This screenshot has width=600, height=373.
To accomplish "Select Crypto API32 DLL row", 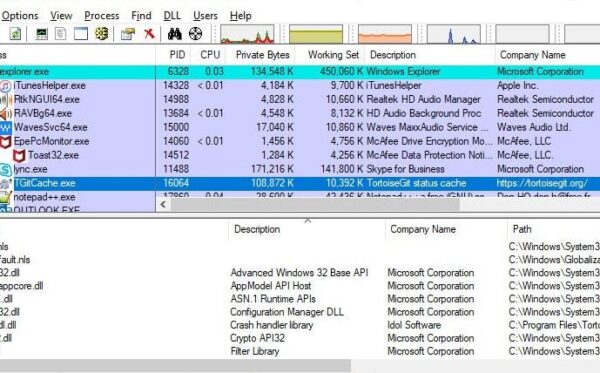I will pos(300,338).
